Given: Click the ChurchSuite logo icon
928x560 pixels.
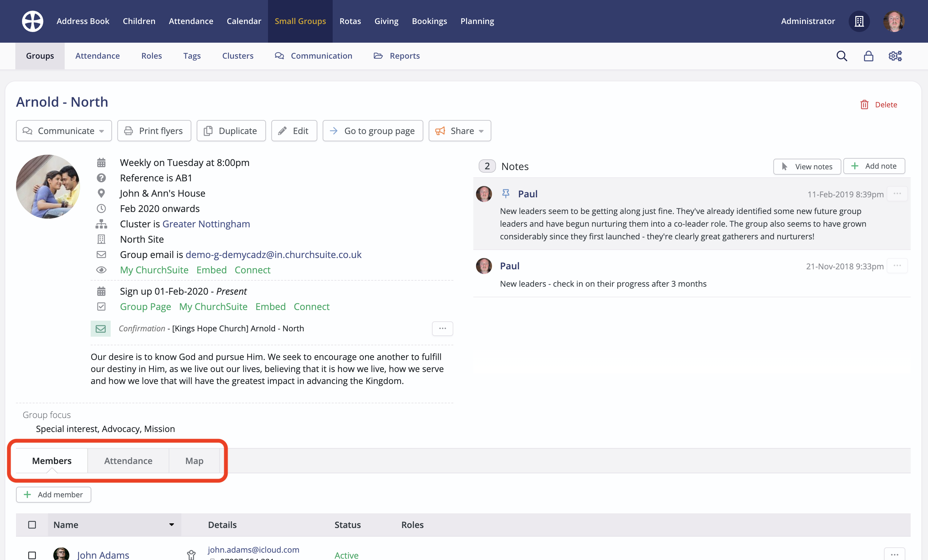Looking at the screenshot, I should tap(32, 21).
